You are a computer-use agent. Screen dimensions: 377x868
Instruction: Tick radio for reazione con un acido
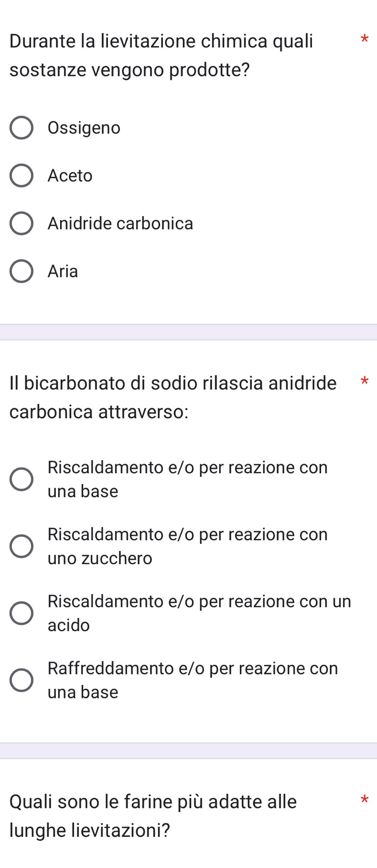coord(22,613)
